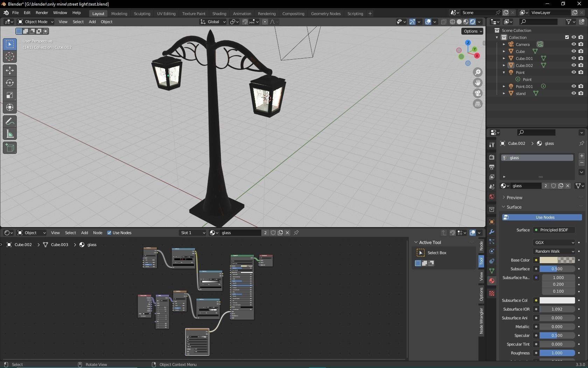Click the viewport zoom magnifier icon
The height and width of the screenshot is (368, 588).
(478, 72)
